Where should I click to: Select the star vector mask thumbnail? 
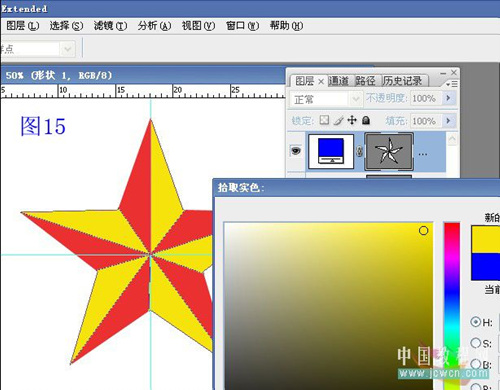[x=389, y=152]
